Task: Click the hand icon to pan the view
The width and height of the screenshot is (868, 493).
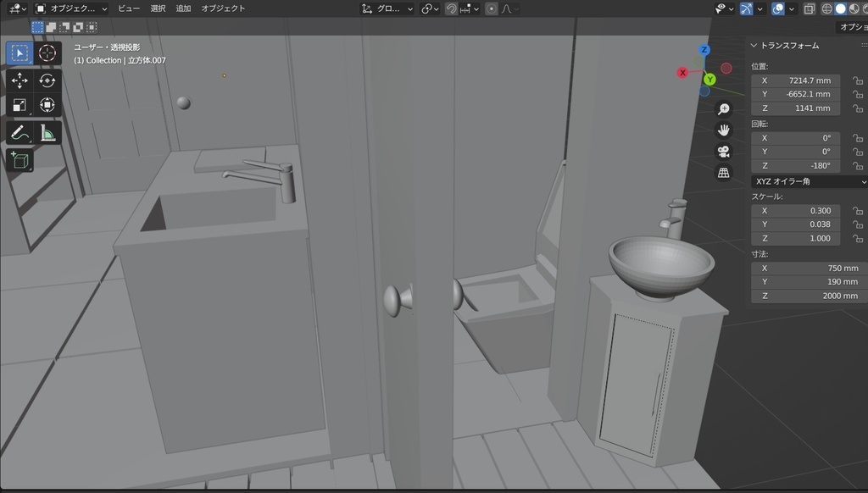Action: coord(722,130)
